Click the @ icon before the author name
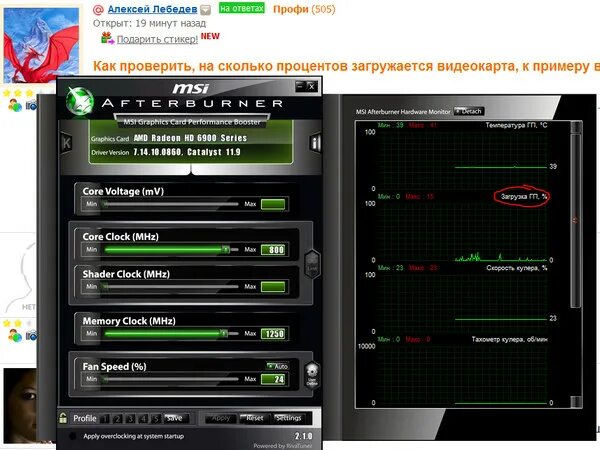The width and height of the screenshot is (600, 450). 98,10
